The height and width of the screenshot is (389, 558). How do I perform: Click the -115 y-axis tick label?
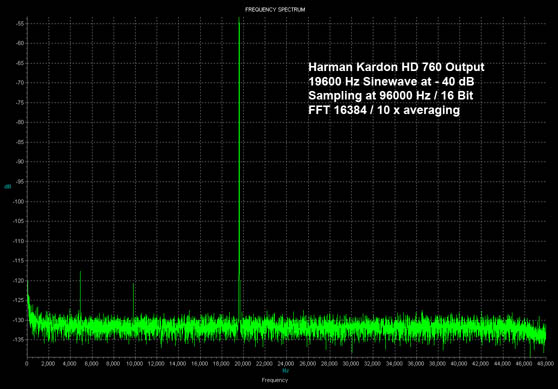tap(19, 261)
